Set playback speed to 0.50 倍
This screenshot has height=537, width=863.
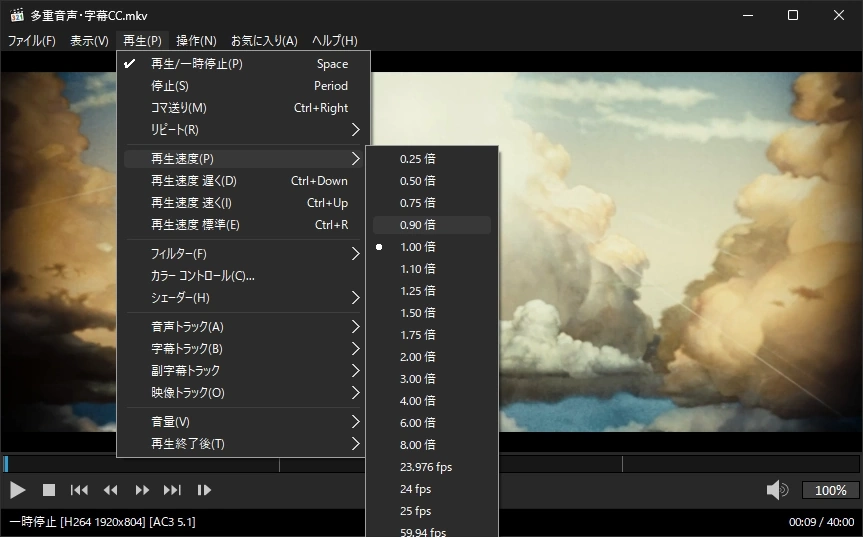(432, 181)
